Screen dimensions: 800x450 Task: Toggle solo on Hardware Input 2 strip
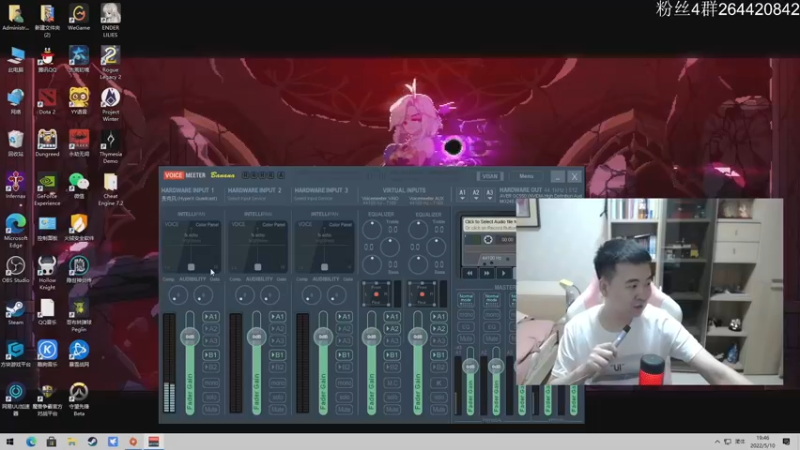point(278,396)
